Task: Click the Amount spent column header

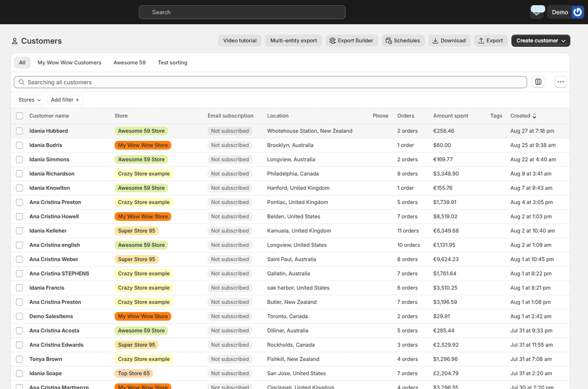Action: 451,116
